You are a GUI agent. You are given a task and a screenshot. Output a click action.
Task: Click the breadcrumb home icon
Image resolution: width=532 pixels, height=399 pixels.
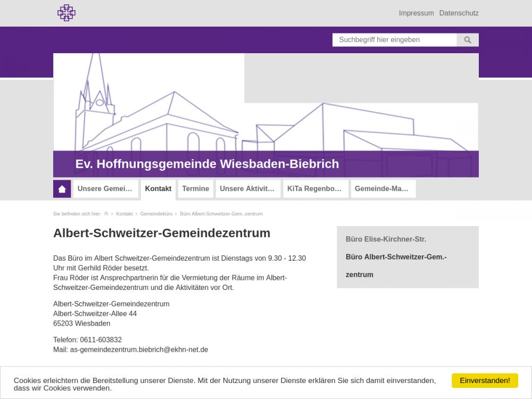106,214
